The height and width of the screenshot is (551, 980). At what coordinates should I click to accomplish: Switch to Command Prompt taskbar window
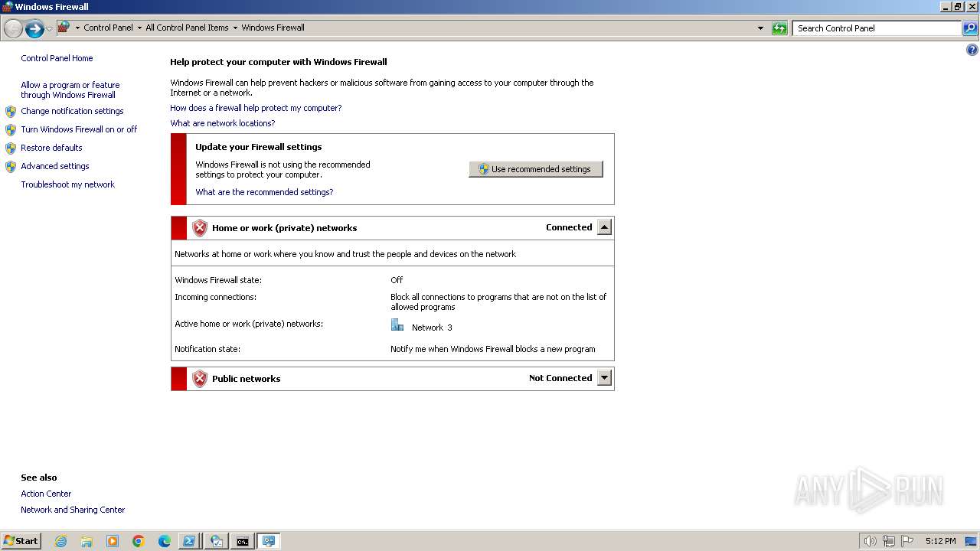pyautogui.click(x=243, y=541)
